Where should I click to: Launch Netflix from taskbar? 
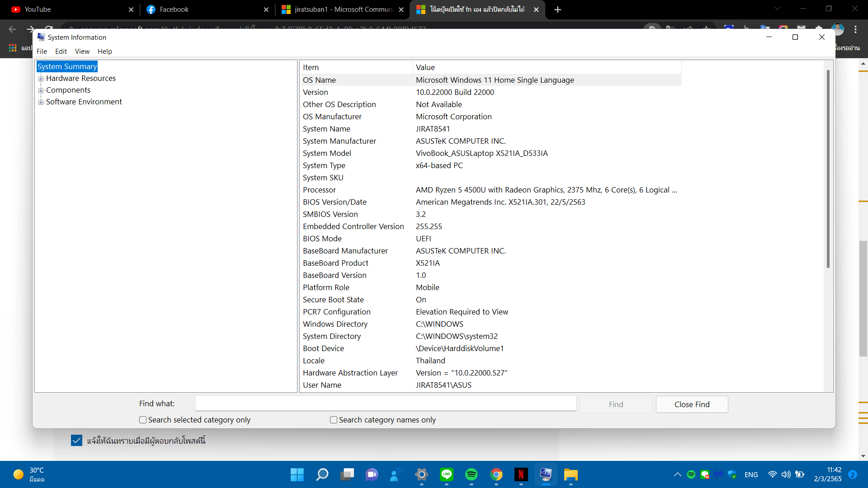[521, 474]
